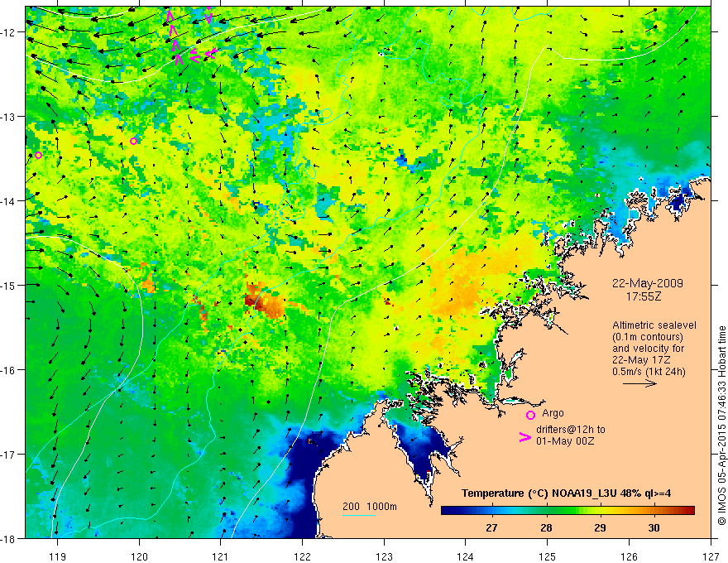Click the 'drifters@12h to' legend text
The height and width of the screenshot is (563, 728).
(571, 429)
